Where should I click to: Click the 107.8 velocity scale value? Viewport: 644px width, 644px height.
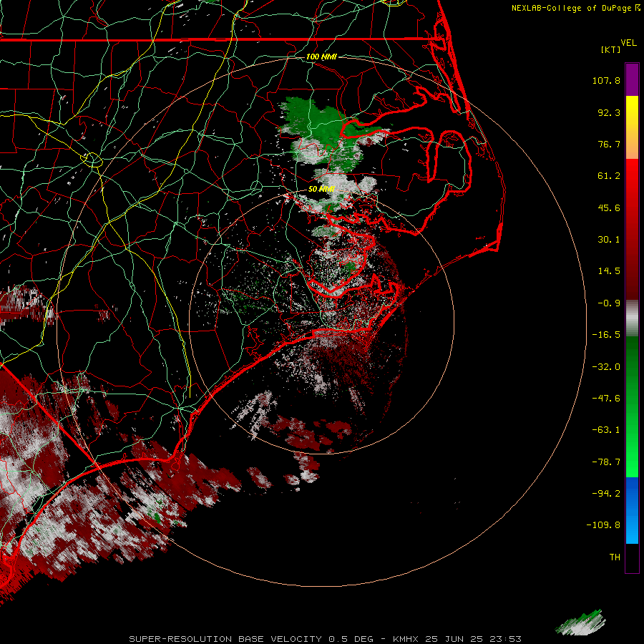[606, 80]
